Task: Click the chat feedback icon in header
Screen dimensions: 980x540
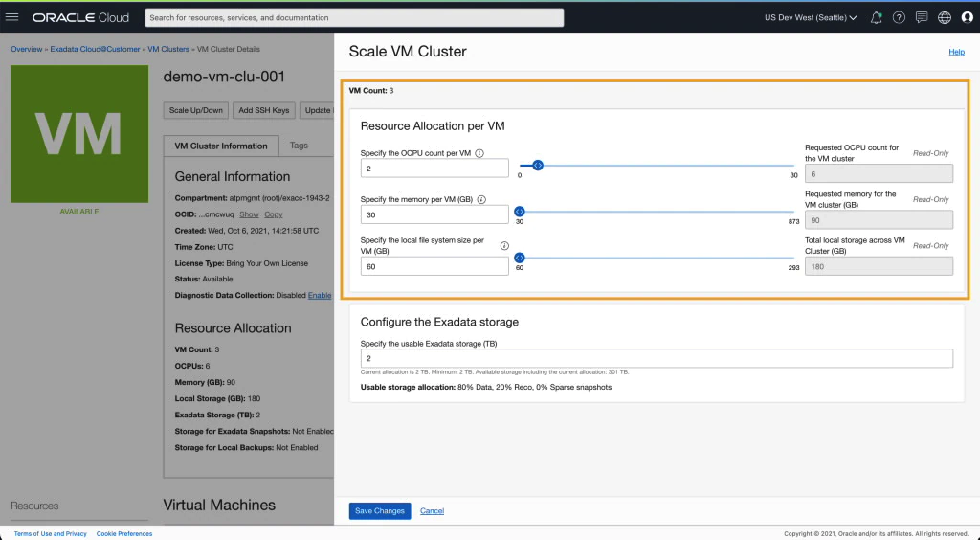Action: [922, 17]
